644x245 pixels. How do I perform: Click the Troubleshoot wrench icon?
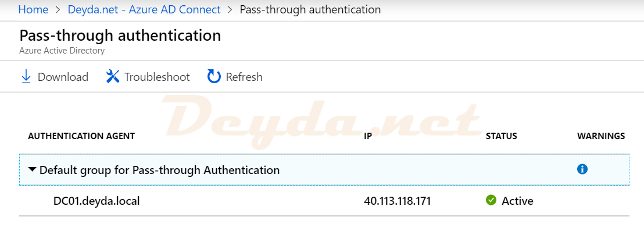click(x=113, y=76)
